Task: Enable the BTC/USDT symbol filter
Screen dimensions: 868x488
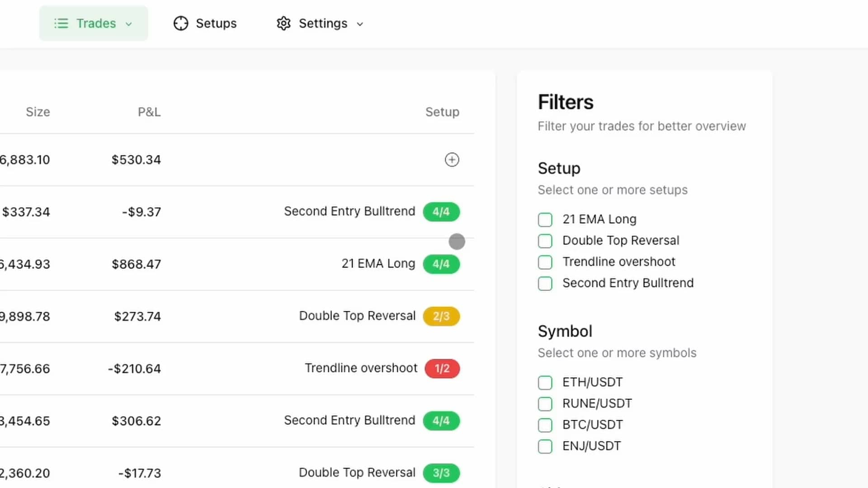Action: (545, 425)
